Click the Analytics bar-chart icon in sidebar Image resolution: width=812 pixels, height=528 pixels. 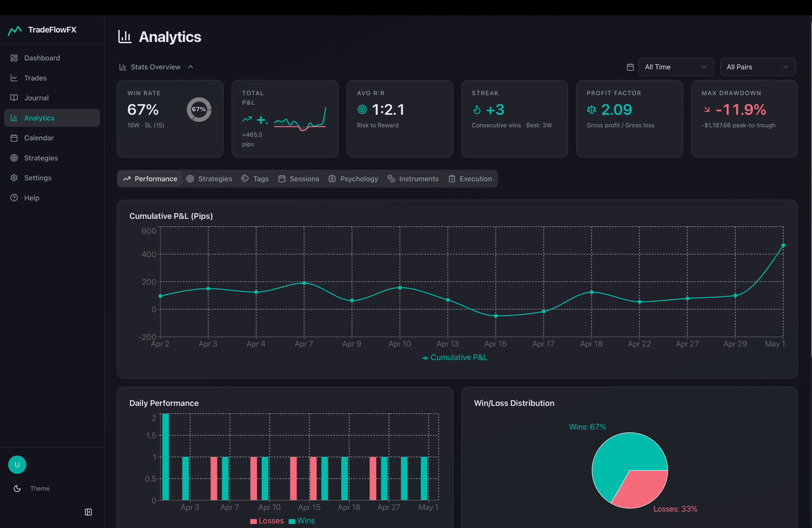(14, 118)
